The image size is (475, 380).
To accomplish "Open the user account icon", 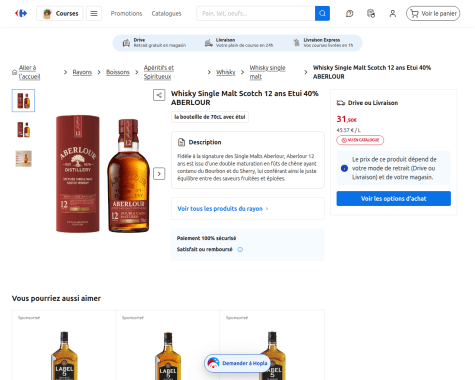I will click(393, 14).
